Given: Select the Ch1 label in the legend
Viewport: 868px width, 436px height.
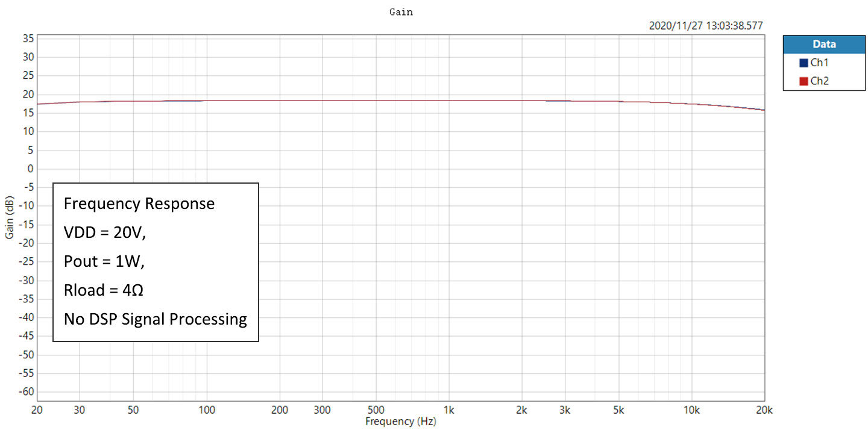Looking at the screenshot, I should coord(819,63).
